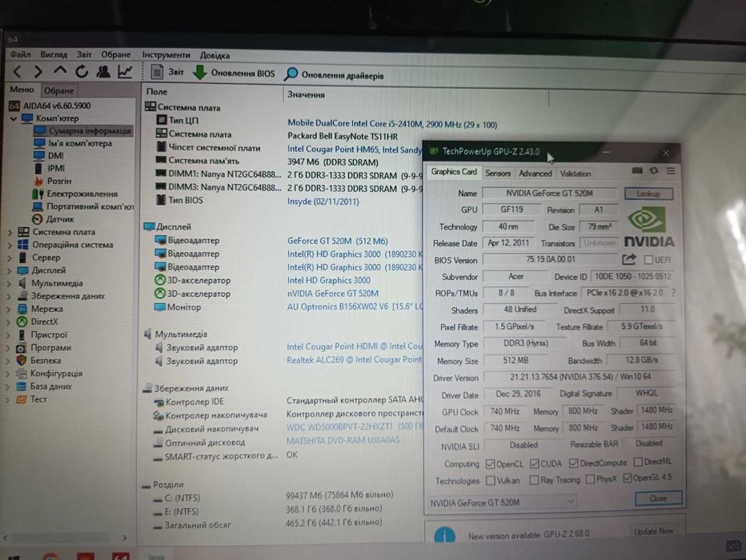Viewport: 746px width, 560px height.
Task: Open the Mobile DualCore Intel Core i5-2410M link
Action: pos(392,124)
